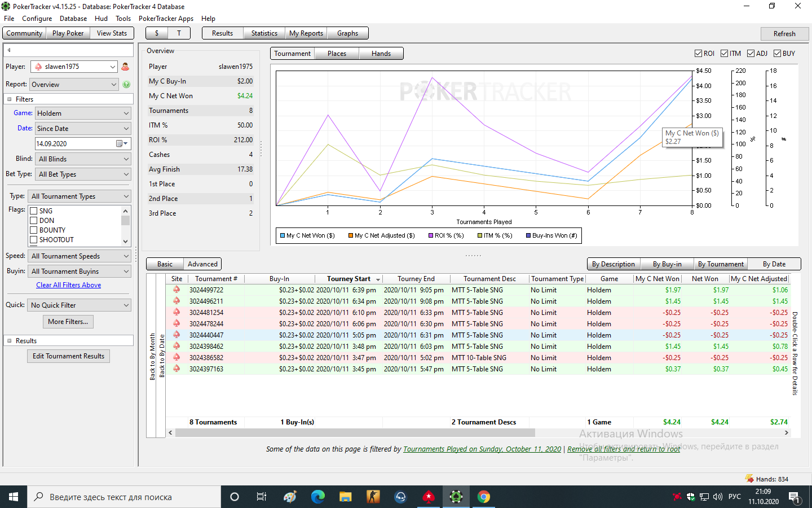Screen dimensions: 812x508
Task: Click the My C Net Won blue swatch
Action: (x=283, y=236)
